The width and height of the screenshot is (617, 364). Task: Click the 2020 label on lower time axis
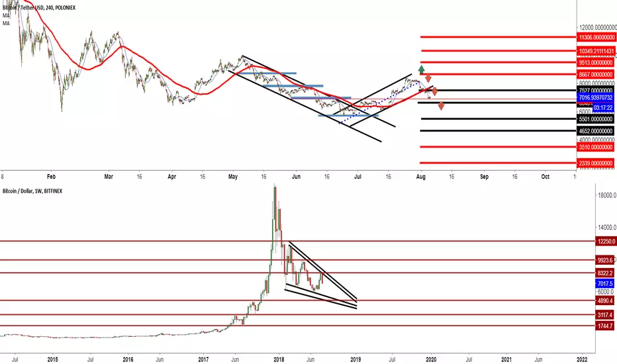[x=431, y=359]
